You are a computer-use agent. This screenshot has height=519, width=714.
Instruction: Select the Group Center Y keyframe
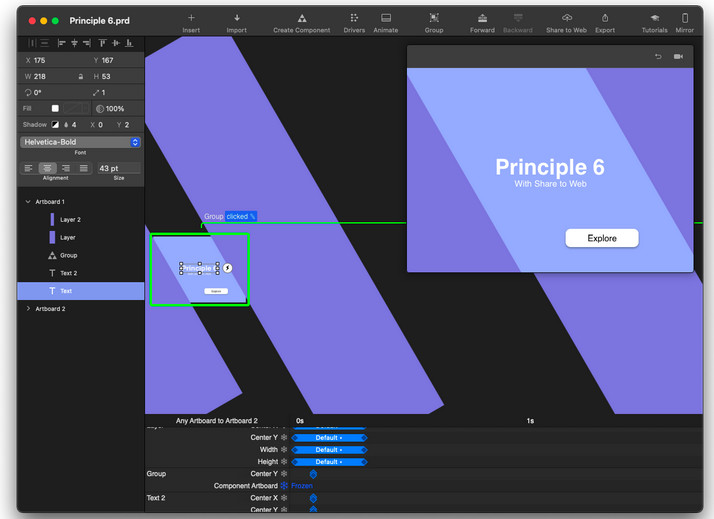click(313, 474)
